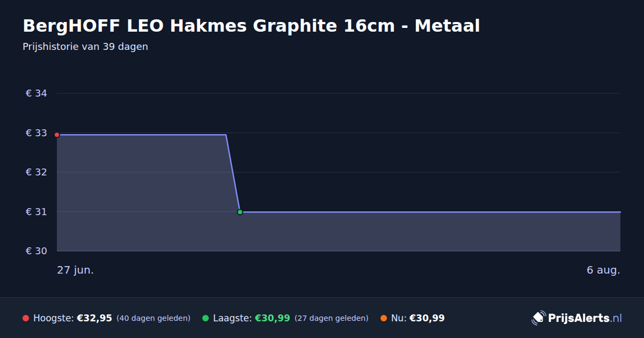Select the € 30 axis label
Viewport: 644px width, 338px height.
click(x=36, y=251)
